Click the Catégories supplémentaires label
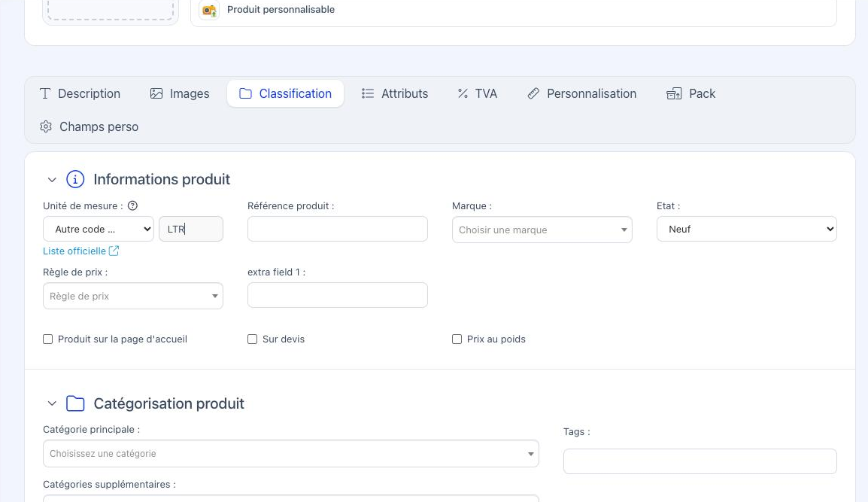 pyautogui.click(x=110, y=484)
